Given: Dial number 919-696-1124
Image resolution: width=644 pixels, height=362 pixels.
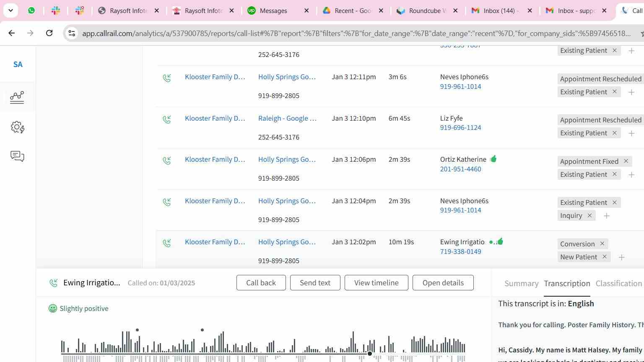Looking at the screenshot, I should click(460, 127).
